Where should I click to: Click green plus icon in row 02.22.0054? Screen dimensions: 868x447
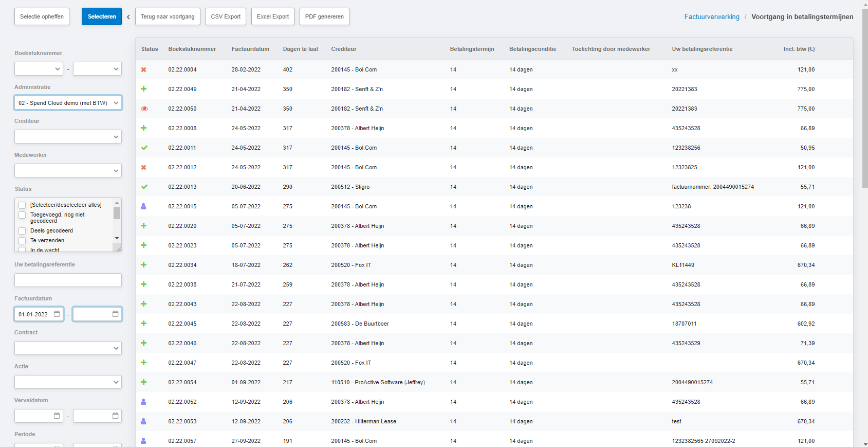click(x=144, y=382)
